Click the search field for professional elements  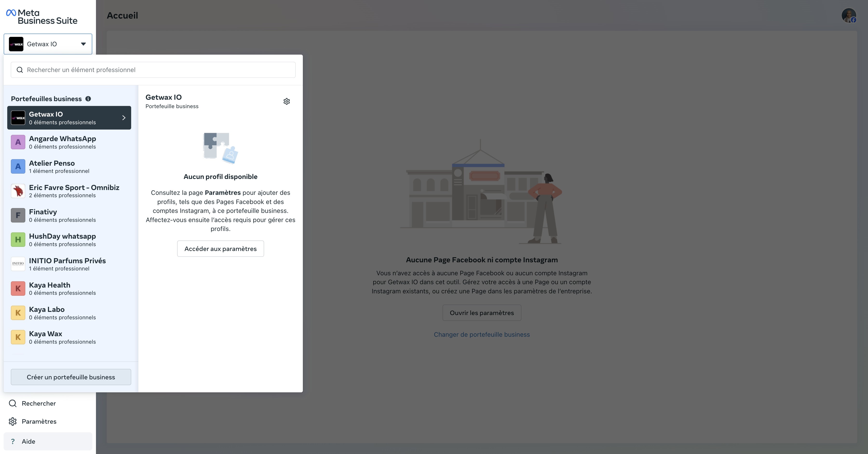tap(153, 70)
